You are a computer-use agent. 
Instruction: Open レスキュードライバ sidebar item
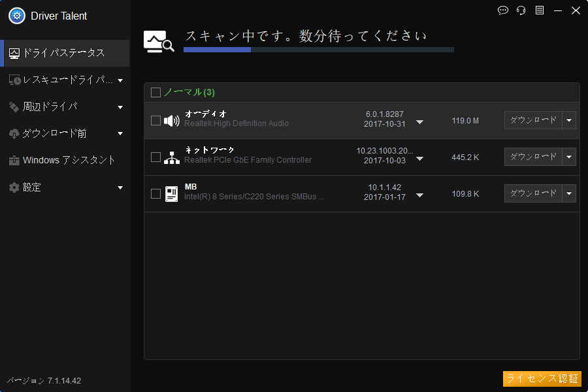[65, 80]
